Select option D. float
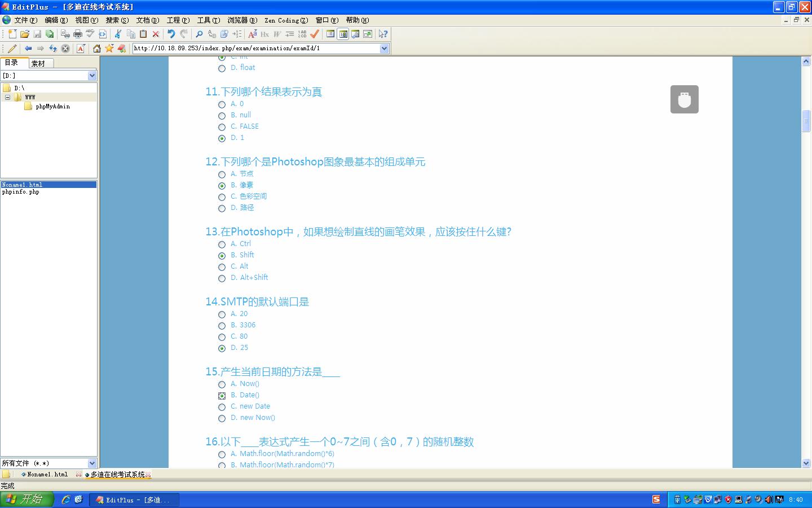This screenshot has width=812, height=508. [222, 68]
